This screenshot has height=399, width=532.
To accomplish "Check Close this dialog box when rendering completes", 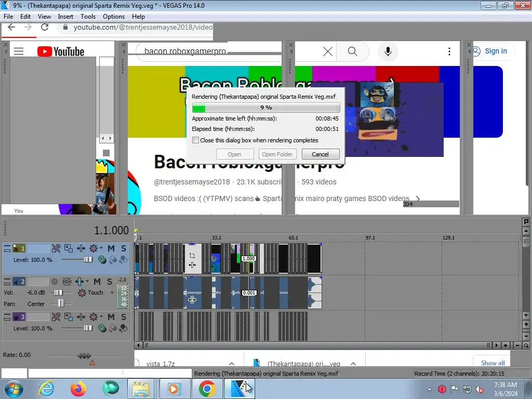I will coord(195,140).
